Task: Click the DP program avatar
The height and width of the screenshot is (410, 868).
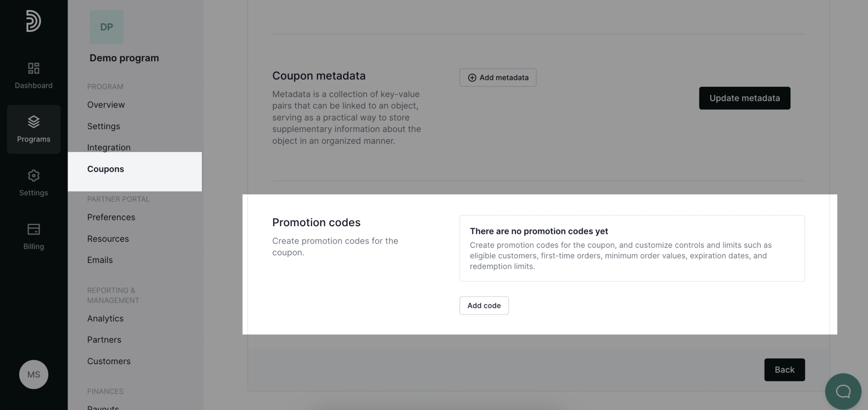Action: pyautogui.click(x=106, y=27)
